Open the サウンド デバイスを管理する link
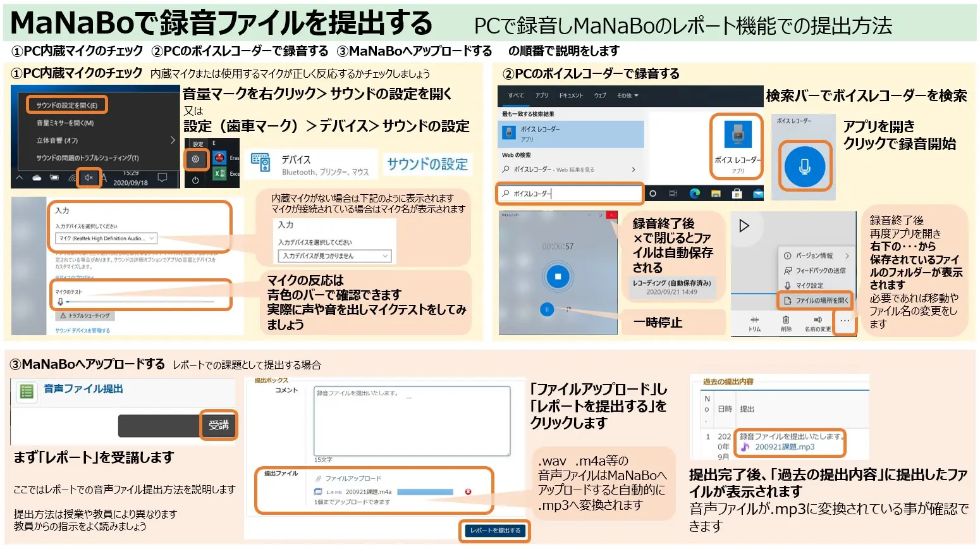Screen dimensions: 980x549 [82, 330]
